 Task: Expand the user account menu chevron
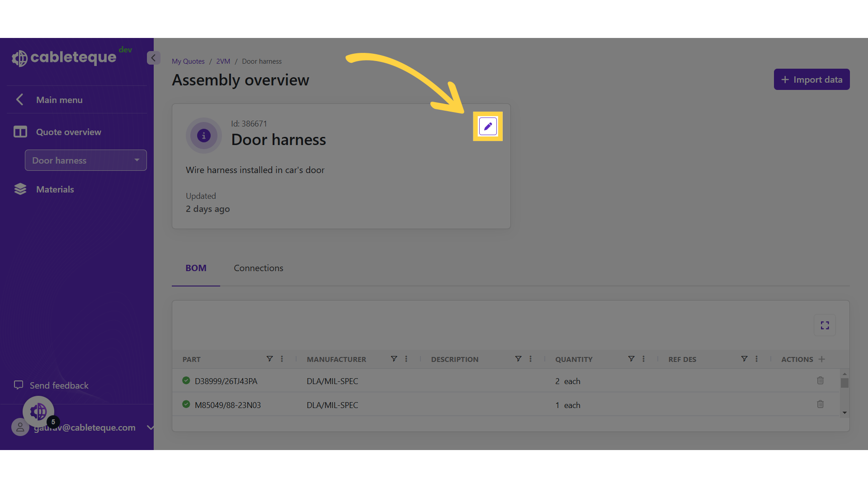(x=151, y=427)
